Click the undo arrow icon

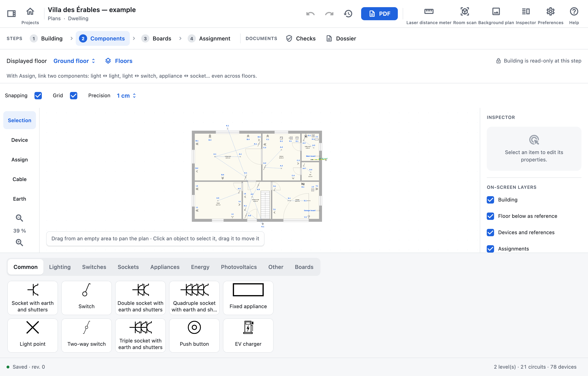coord(310,14)
